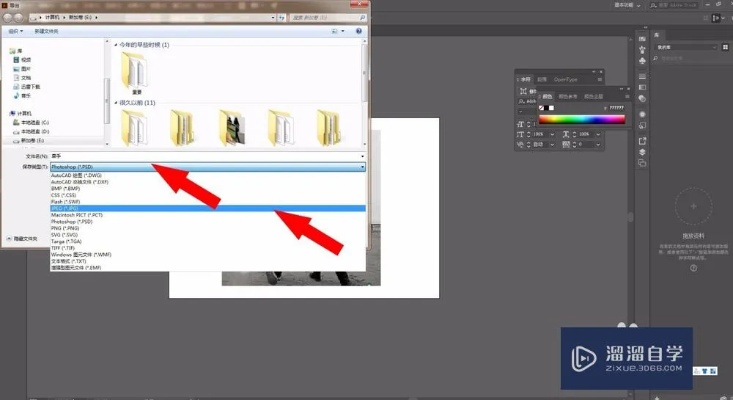Collapse the 今年的早些时候 (1) group
The width and height of the screenshot is (733, 400).
click(x=116, y=45)
